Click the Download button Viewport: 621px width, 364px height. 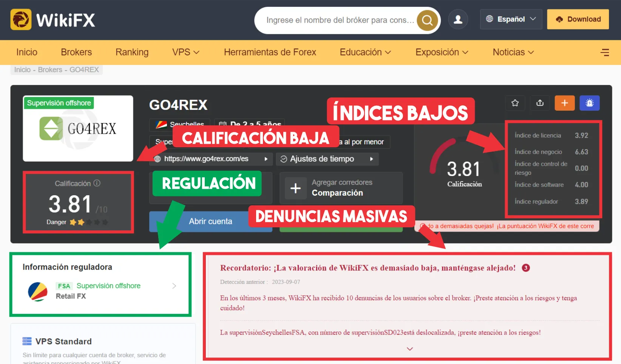point(578,19)
